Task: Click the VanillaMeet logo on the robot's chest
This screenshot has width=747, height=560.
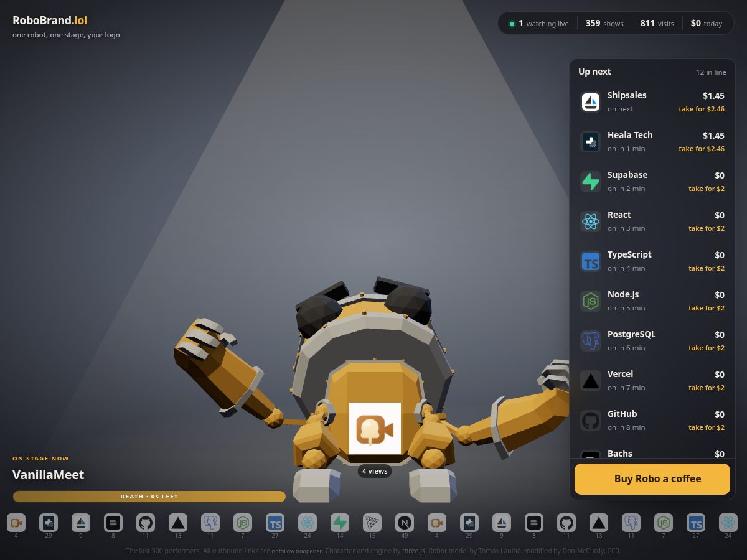Action: coord(375,429)
